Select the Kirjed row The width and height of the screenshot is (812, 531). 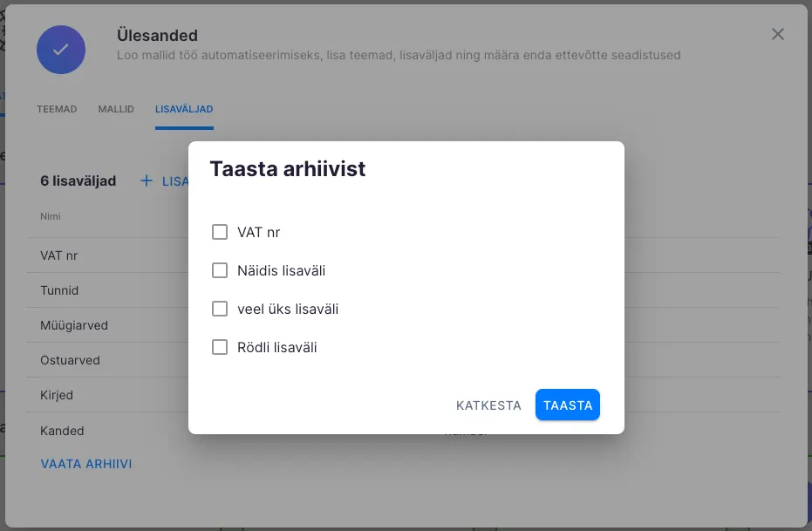coord(57,396)
